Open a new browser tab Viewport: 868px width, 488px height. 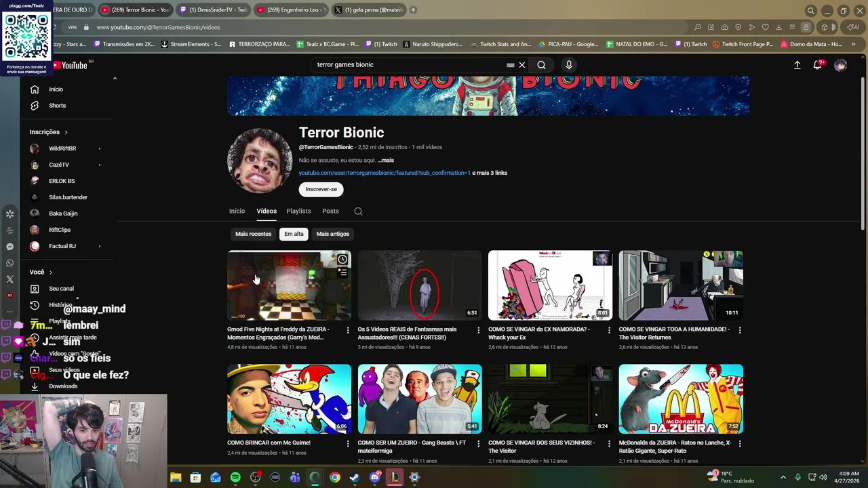click(413, 10)
